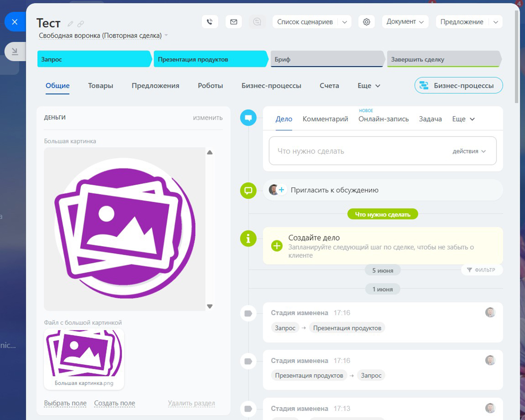The image size is (525, 420).
Task: Copy deal link via chain icon
Action: tap(81, 24)
